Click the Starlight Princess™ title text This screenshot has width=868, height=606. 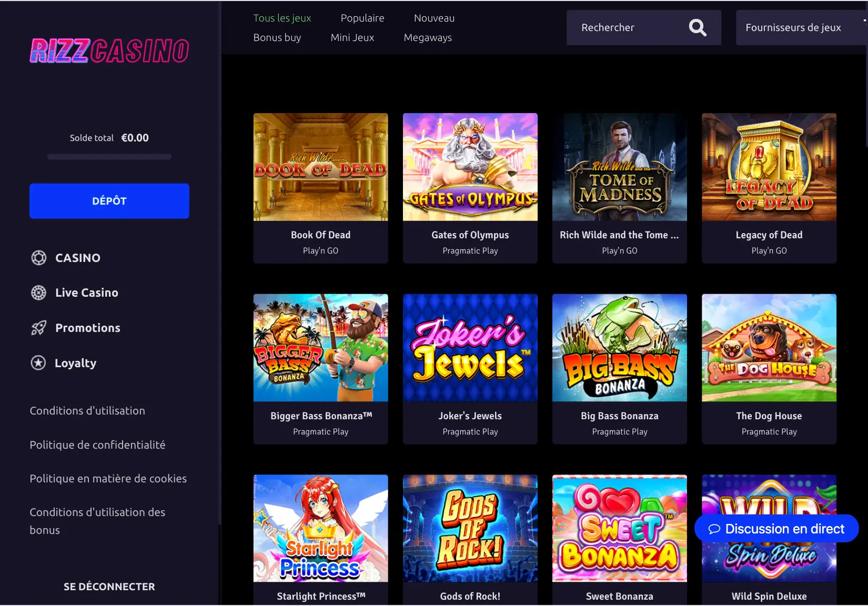(321, 597)
